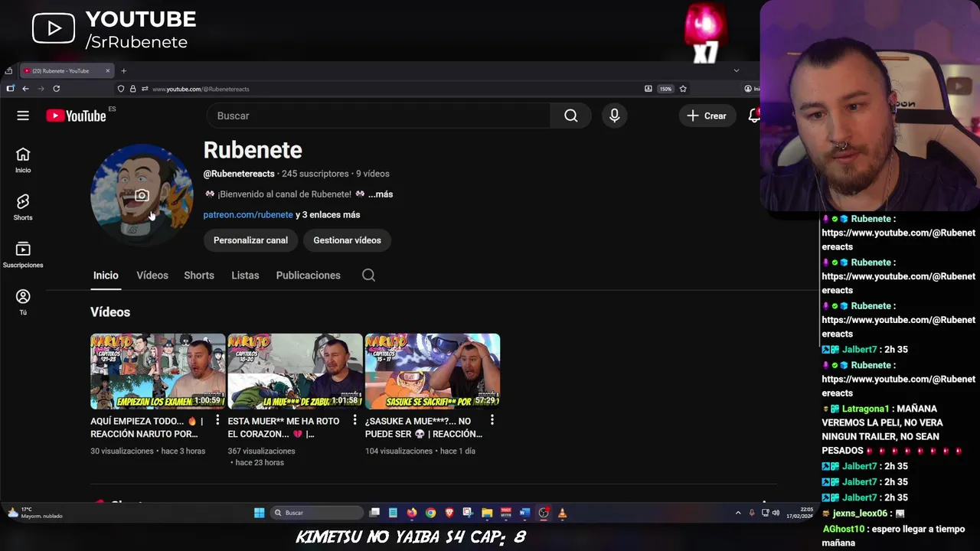Open options menu for ¿SASUKE A MUE***? video
980x551 pixels.
tap(492, 420)
